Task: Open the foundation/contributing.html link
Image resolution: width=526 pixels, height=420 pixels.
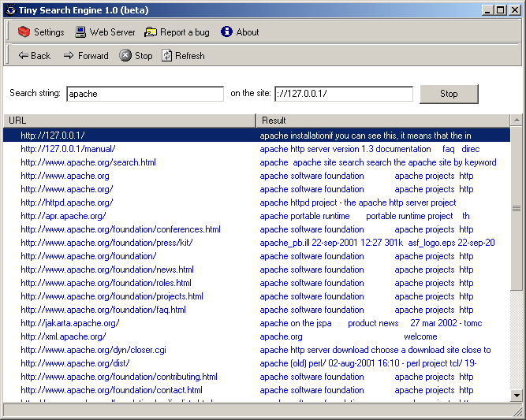Action: point(119,377)
